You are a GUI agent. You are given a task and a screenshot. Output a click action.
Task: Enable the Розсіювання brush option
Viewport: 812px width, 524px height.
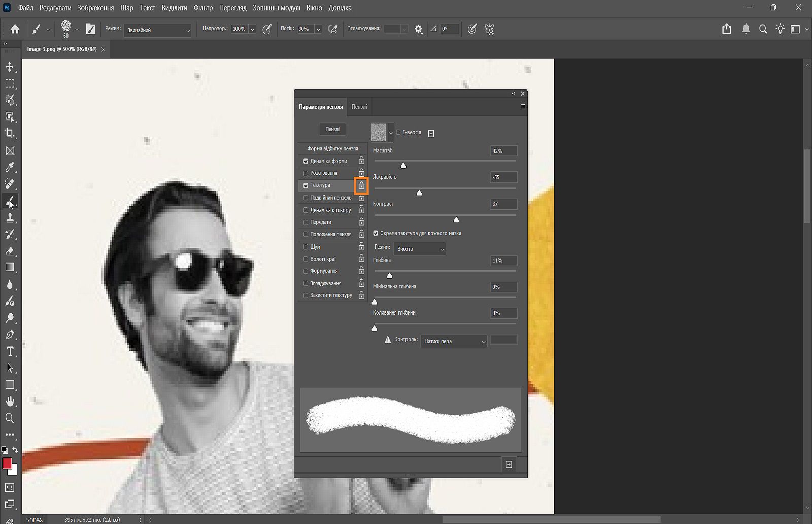[x=306, y=173]
